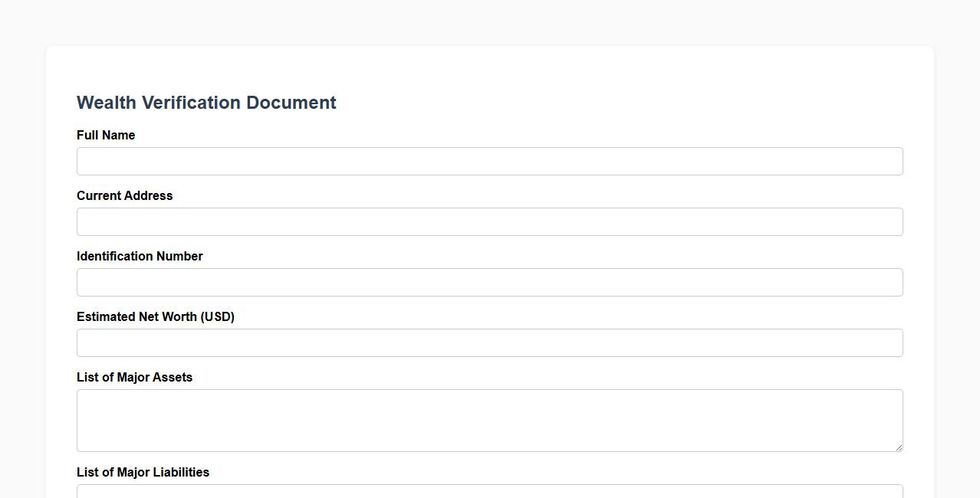
Task: Select the Identification Number input field
Action: (x=489, y=283)
